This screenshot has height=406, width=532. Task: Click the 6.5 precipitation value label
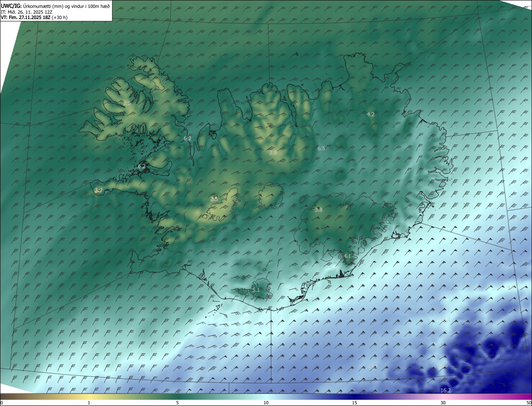click(321, 148)
